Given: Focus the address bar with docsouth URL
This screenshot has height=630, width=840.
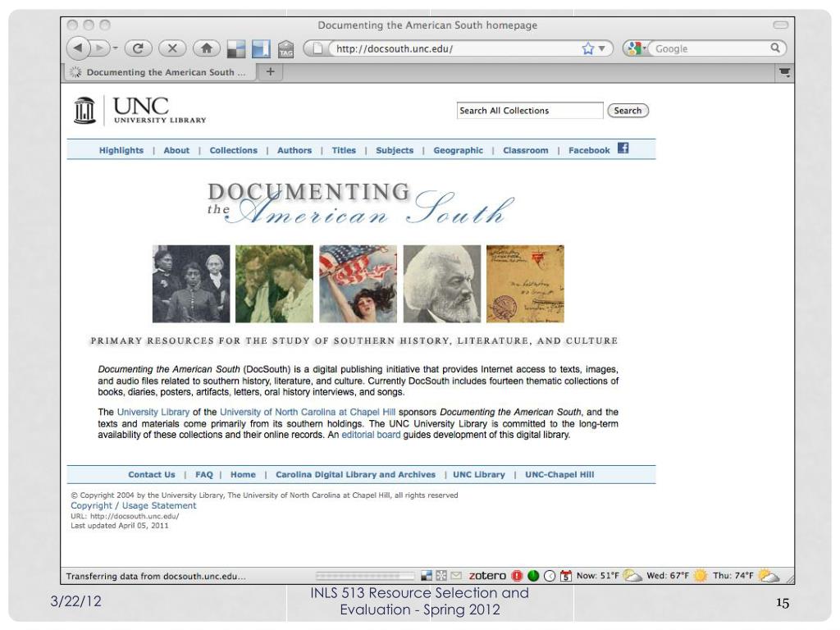Looking at the screenshot, I should click(455, 48).
